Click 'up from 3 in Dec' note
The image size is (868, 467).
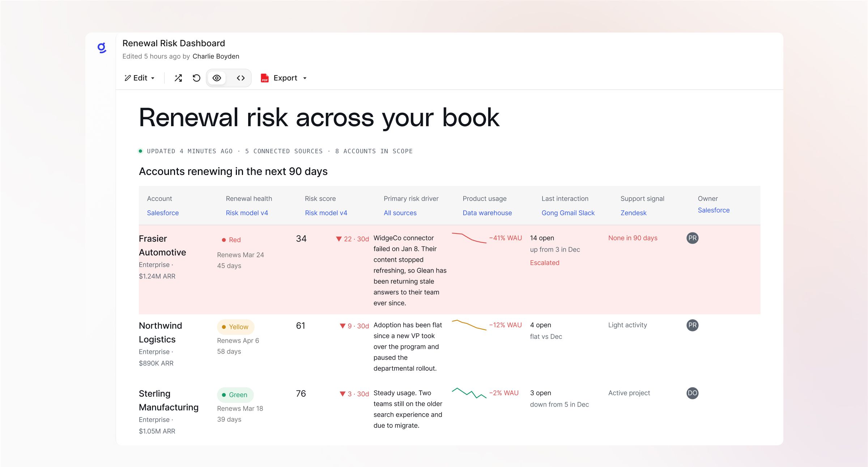[x=555, y=249]
